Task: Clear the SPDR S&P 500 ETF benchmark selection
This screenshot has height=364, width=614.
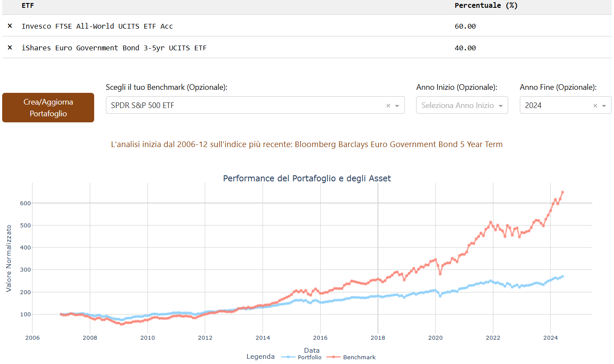Action: [388, 105]
